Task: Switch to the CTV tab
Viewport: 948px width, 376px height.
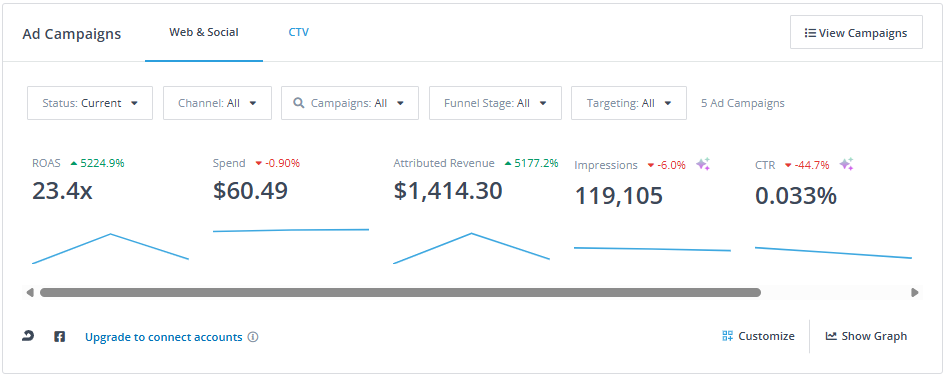Action: click(299, 32)
